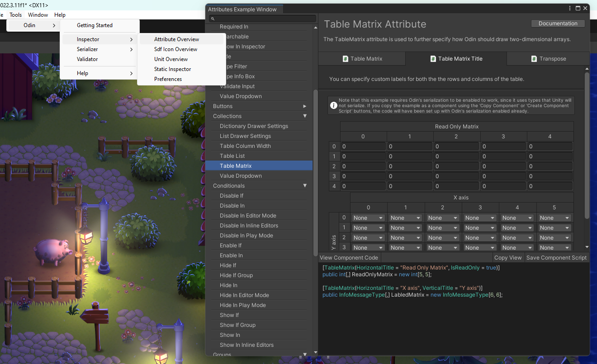
Task: Click the scroll-down arrow of the example preview panel
Action: (x=587, y=247)
